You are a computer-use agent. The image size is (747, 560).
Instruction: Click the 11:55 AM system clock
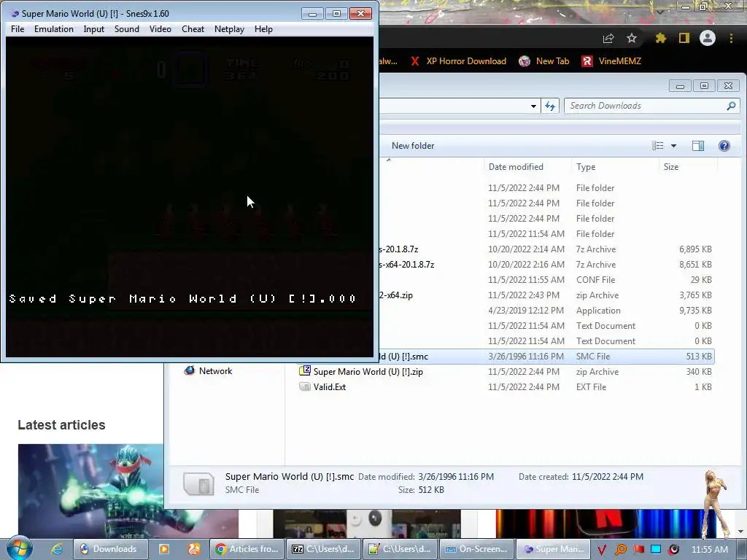[x=709, y=550]
